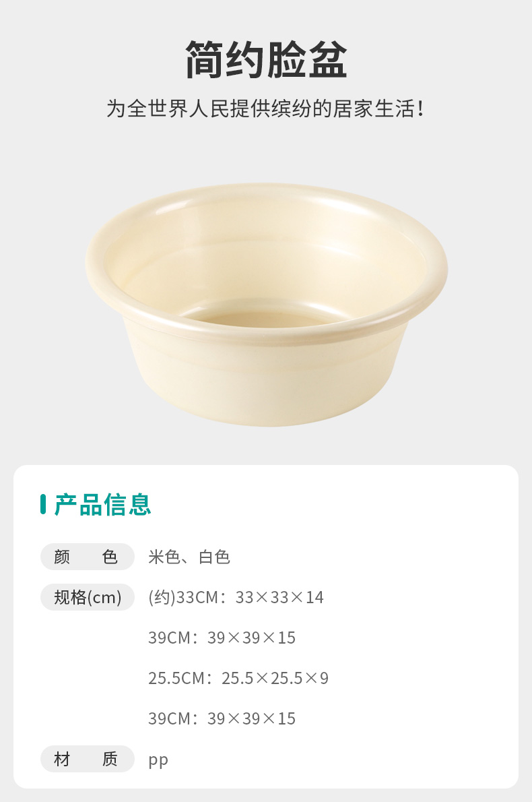Viewport: 532px width, 802px height.
Task: Click the green bar beside 产品信息
Action: [x=44, y=504]
